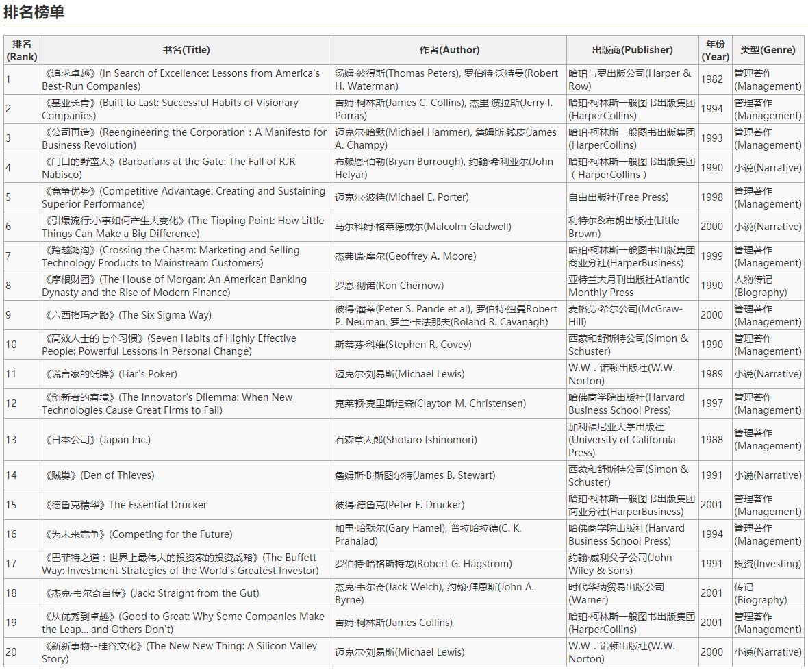
Task: Select The New New Thing title cell
Action: 186,652
